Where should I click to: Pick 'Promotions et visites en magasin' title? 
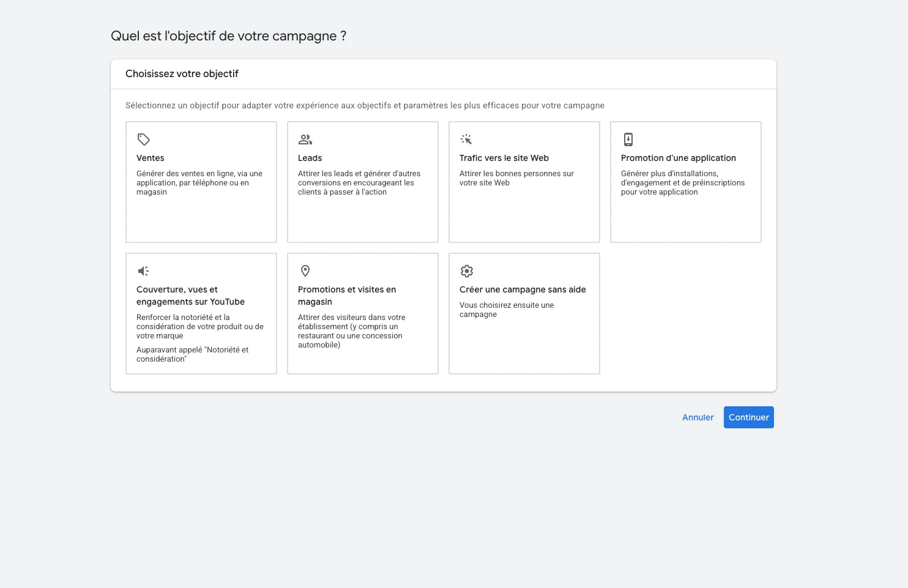point(347,296)
